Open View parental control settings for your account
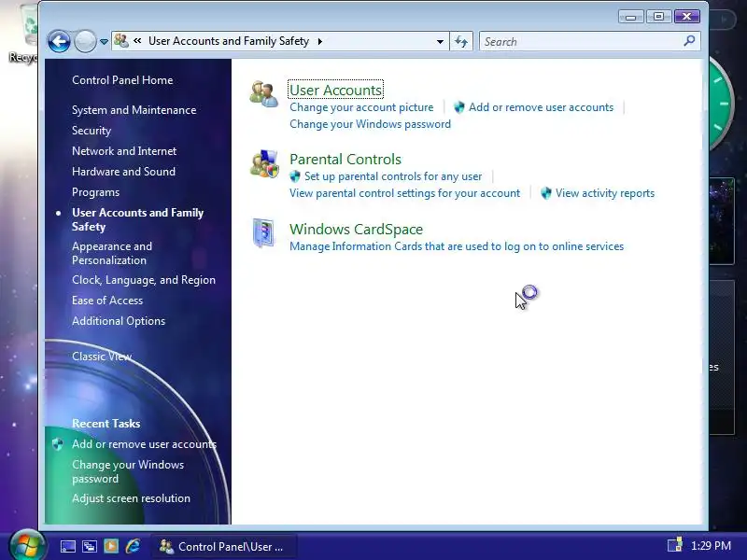This screenshot has height=560, width=747. pos(405,193)
